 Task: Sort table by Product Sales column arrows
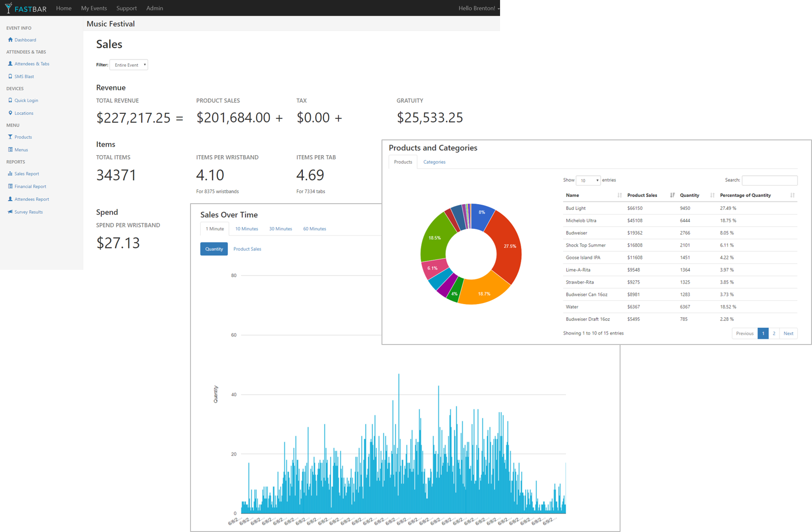click(672, 195)
